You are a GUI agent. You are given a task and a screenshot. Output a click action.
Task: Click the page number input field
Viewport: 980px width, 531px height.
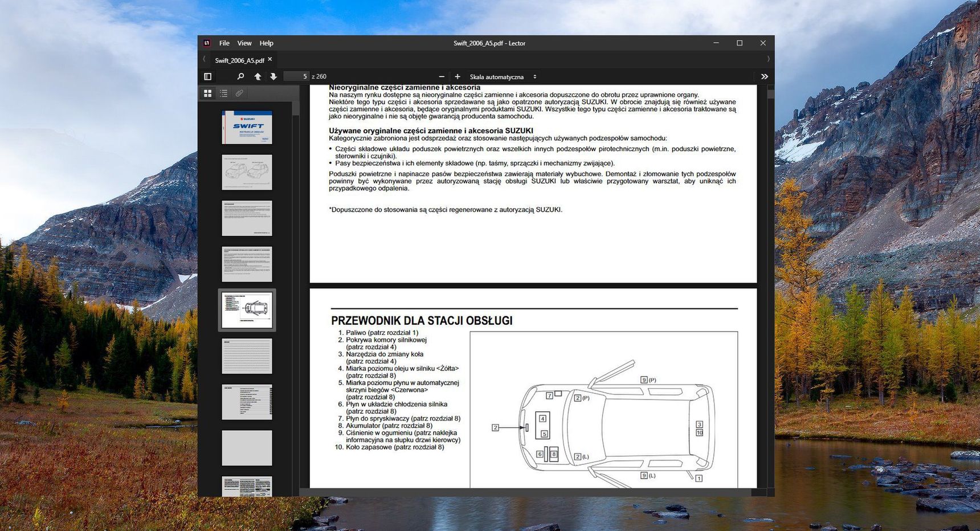296,76
